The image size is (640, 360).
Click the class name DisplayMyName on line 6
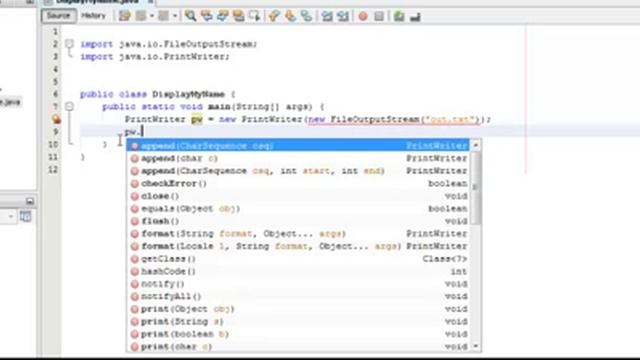click(x=189, y=94)
